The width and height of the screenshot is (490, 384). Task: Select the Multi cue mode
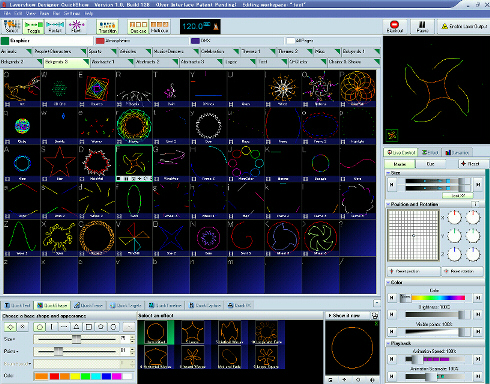click(159, 26)
